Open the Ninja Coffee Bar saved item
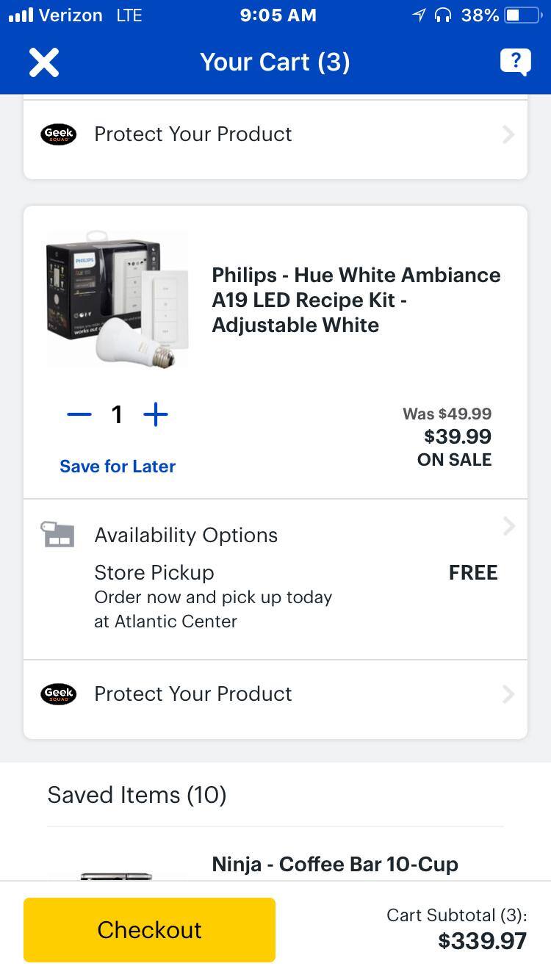 pyautogui.click(x=335, y=864)
